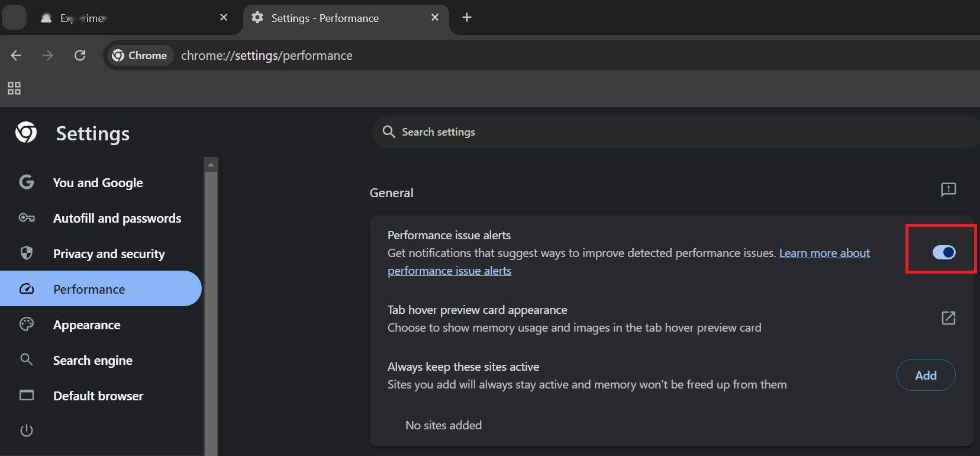Click the sidebar scrollbar up arrow
This screenshot has width=980, height=456.
[211, 164]
